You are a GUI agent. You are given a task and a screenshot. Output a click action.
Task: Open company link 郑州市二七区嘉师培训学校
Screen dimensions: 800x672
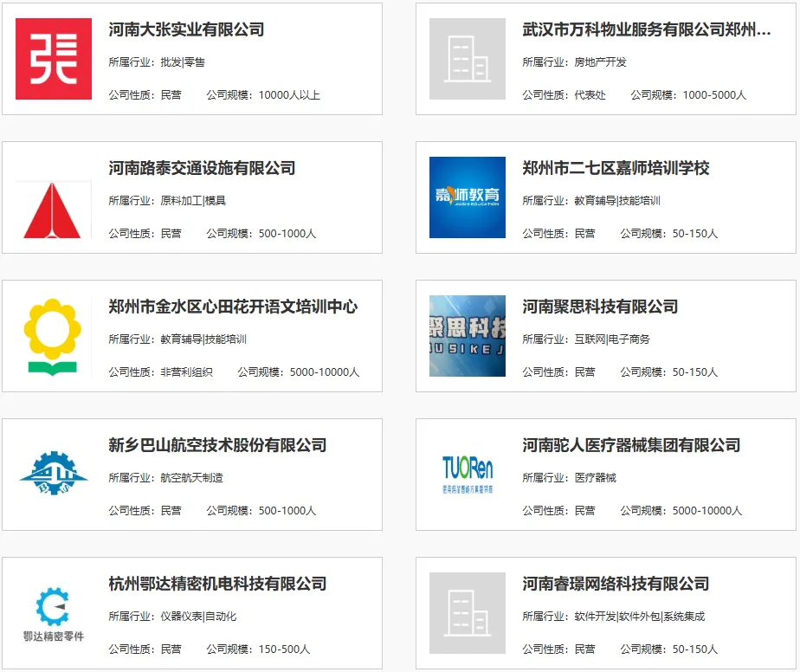pos(616,168)
